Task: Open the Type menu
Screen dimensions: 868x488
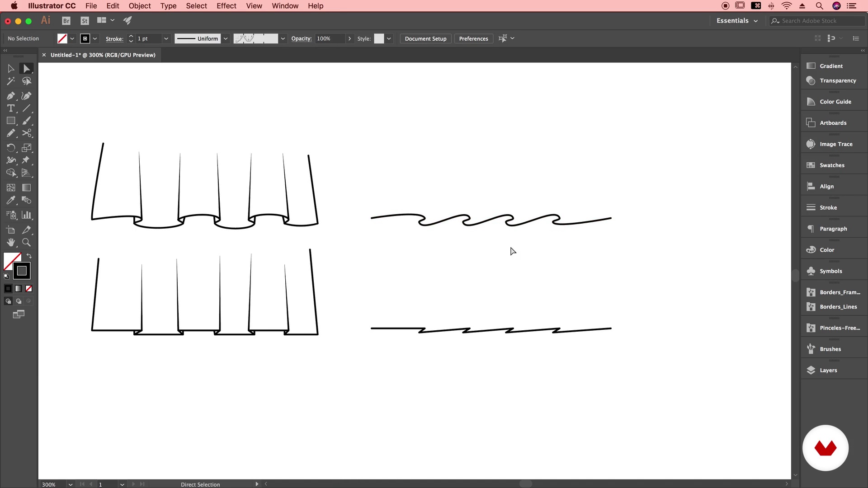Action: [x=168, y=6]
